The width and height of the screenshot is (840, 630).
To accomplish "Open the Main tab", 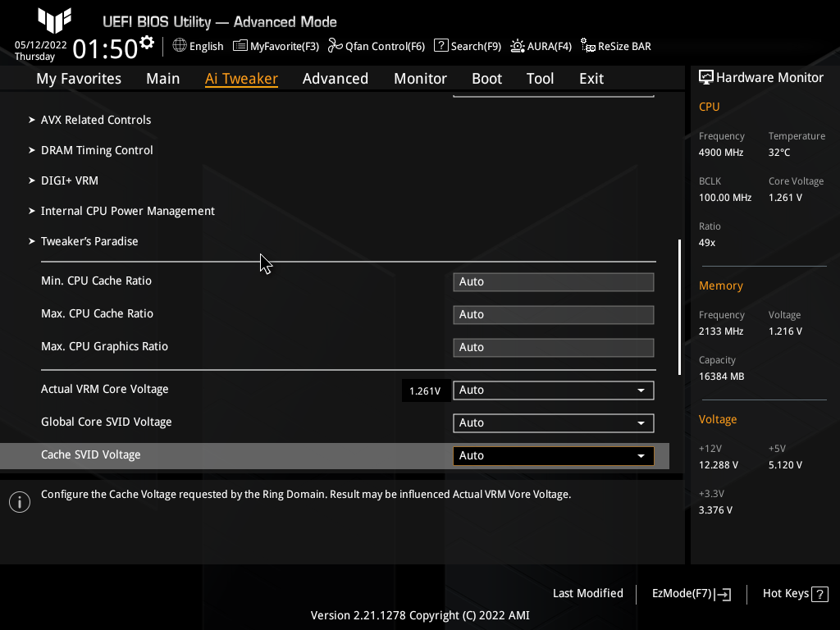I will 163,79.
